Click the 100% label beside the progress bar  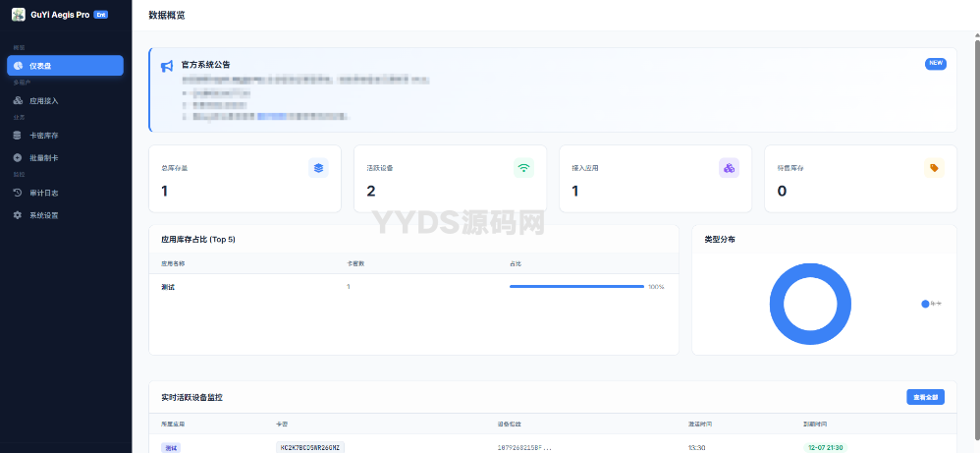(656, 287)
